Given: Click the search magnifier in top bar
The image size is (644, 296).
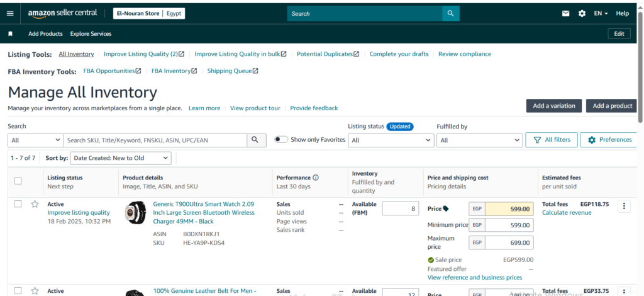Looking at the screenshot, I should [x=451, y=14].
